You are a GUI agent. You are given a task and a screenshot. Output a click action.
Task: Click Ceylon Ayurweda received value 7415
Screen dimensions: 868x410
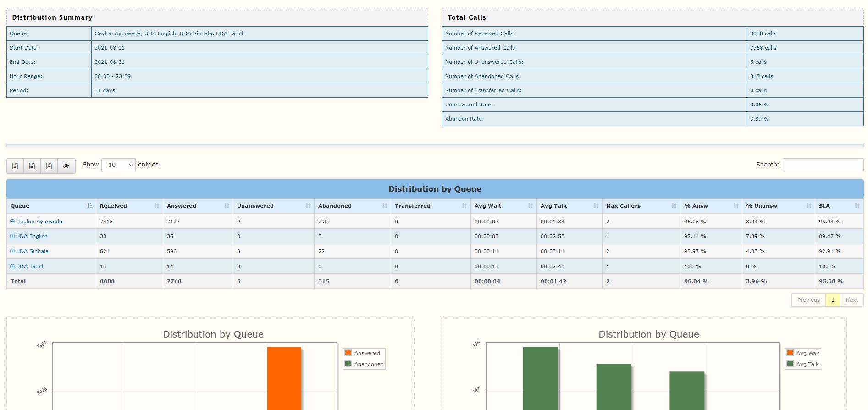pyautogui.click(x=106, y=222)
